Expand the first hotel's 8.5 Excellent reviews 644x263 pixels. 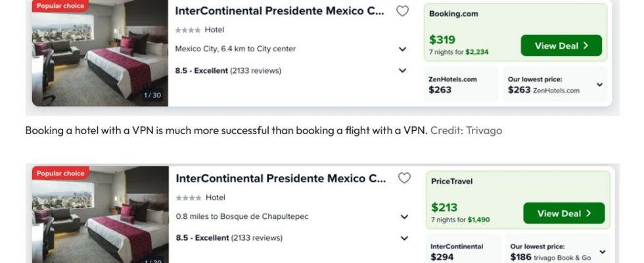pyautogui.click(x=402, y=71)
